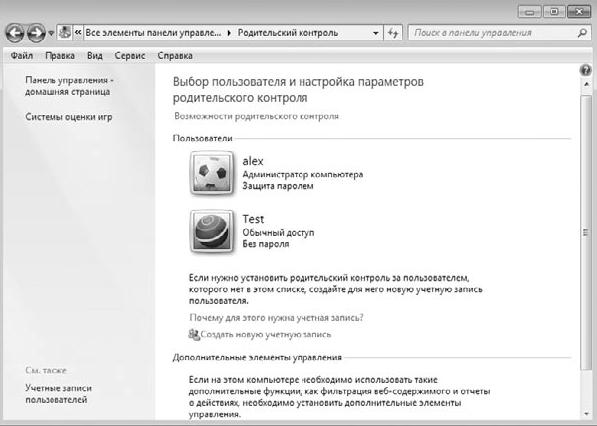The height and width of the screenshot is (426, 597).
Task: Click the Forward navigation arrow button
Action: (x=36, y=33)
